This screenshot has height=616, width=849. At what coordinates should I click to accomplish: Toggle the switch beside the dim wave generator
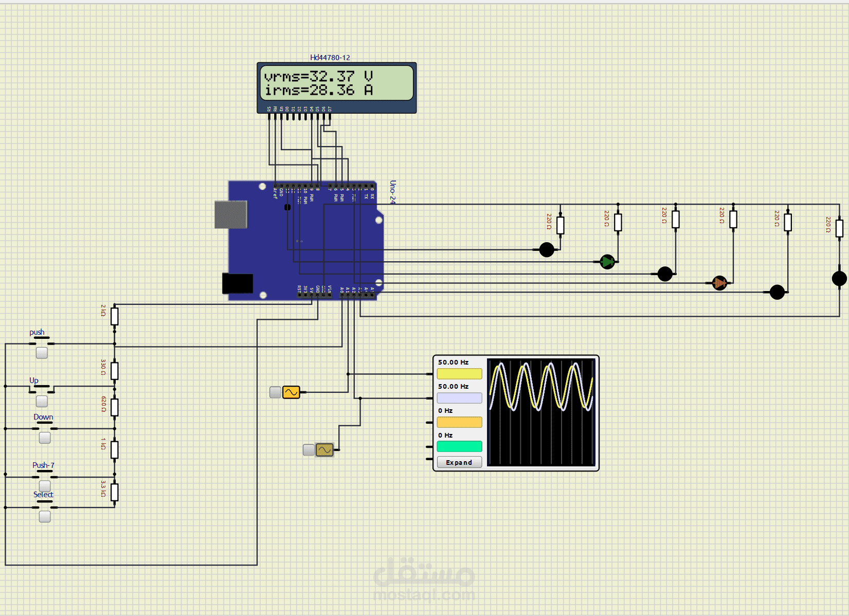pyautogui.click(x=309, y=450)
